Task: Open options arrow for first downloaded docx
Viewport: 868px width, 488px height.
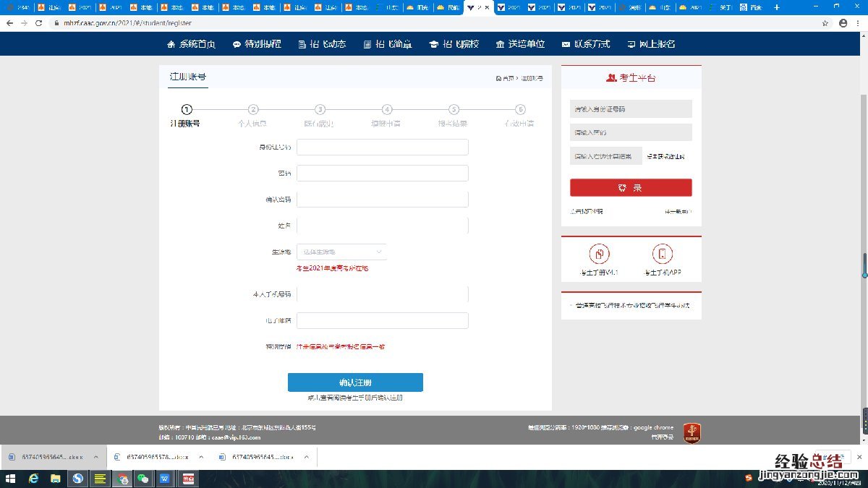Action: coord(95,457)
